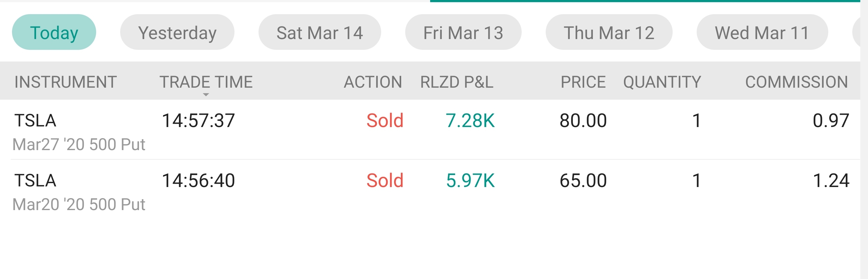Image resolution: width=868 pixels, height=279 pixels.
Task: Toggle sort arrow under Trade Time
Action: (x=206, y=94)
